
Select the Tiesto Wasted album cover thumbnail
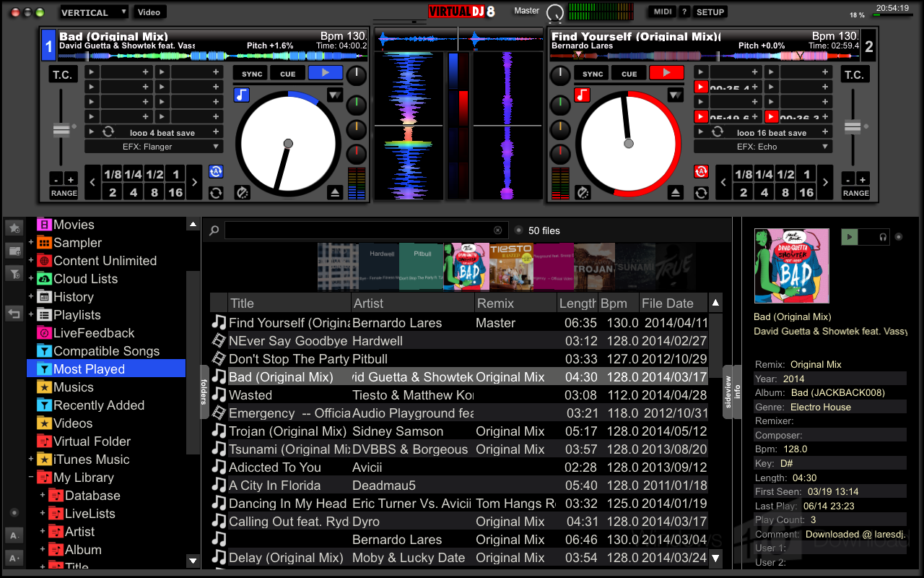512,267
